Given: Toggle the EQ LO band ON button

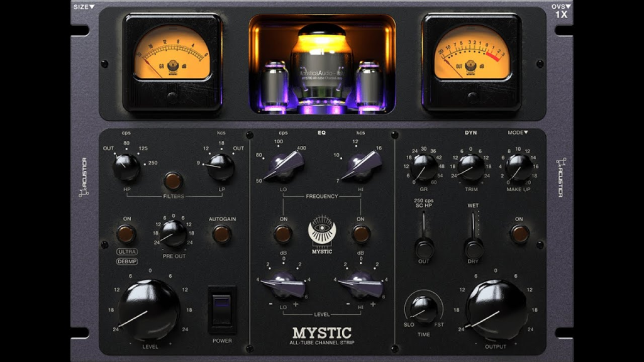Looking at the screenshot, I should pos(283,234).
